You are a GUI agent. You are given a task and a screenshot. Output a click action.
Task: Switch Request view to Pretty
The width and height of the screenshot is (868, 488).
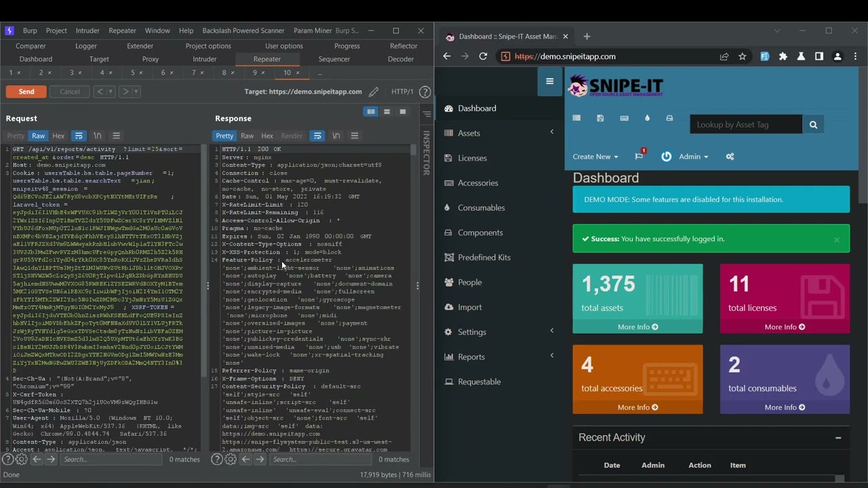(16, 136)
